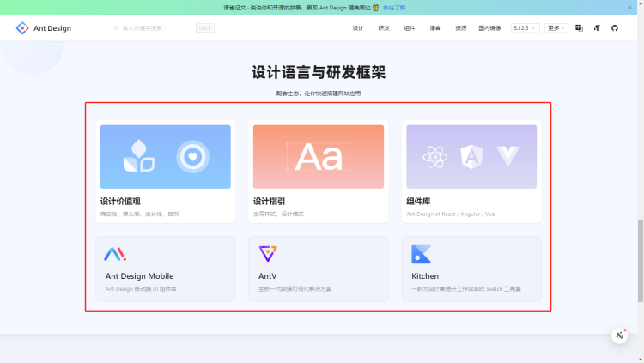Image resolution: width=644 pixels, height=363 pixels.
Task: Toggle the RTL text direction icon
Action: tap(597, 28)
